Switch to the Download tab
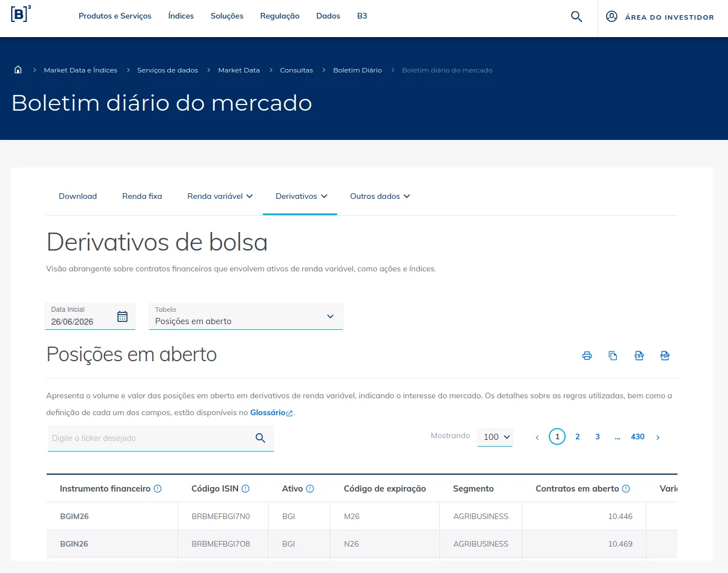Screen dimensions: 728x573 (x=78, y=196)
